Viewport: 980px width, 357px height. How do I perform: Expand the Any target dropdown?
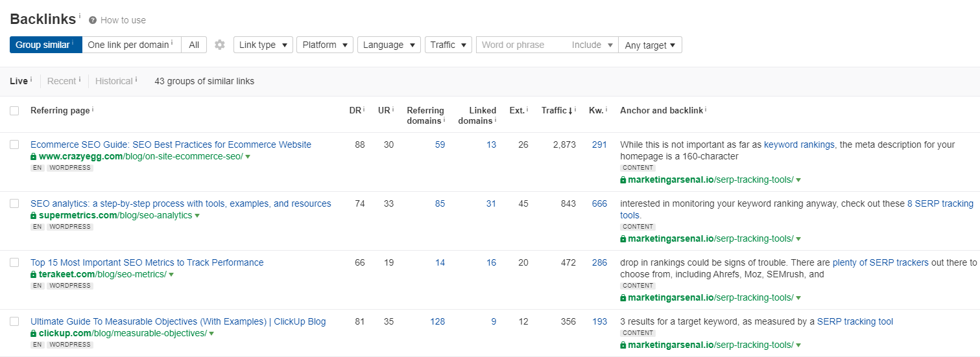point(650,45)
